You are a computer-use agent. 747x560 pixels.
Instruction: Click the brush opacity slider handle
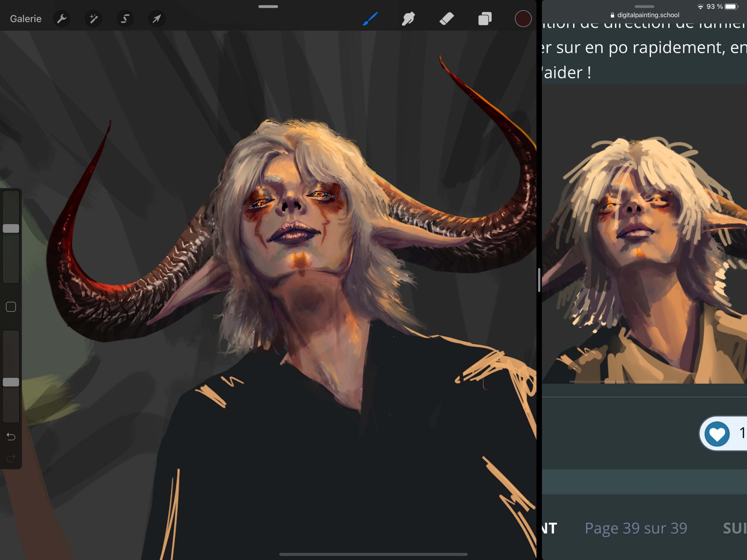coord(11,382)
